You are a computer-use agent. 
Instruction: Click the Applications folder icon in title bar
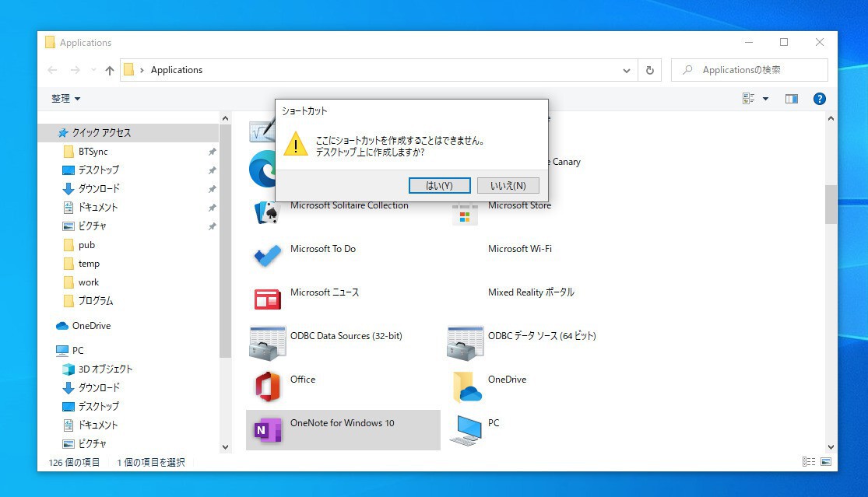(50, 42)
